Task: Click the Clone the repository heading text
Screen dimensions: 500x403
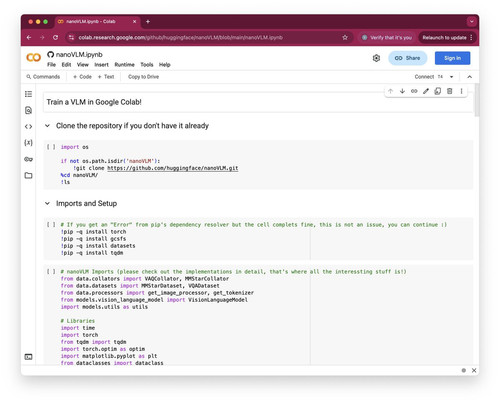Action: click(x=132, y=126)
